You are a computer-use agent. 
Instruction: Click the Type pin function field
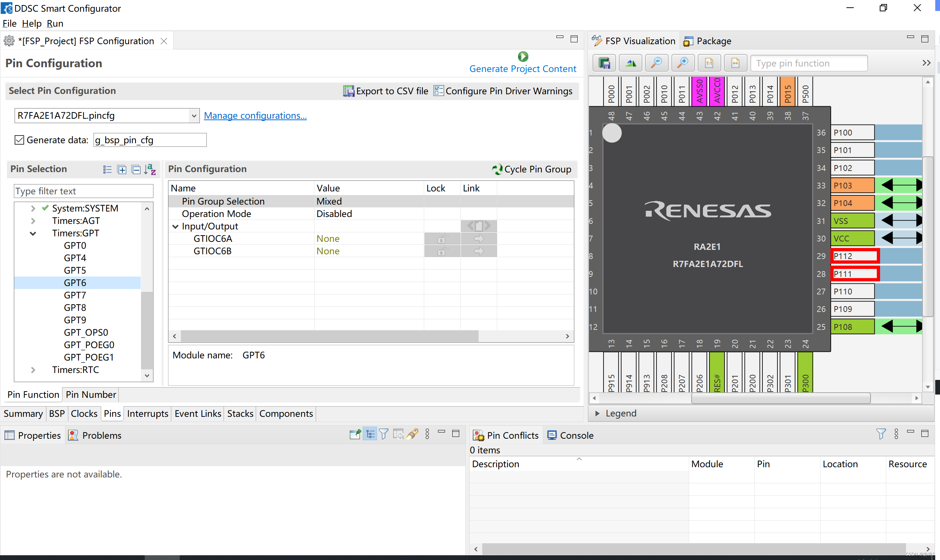808,63
